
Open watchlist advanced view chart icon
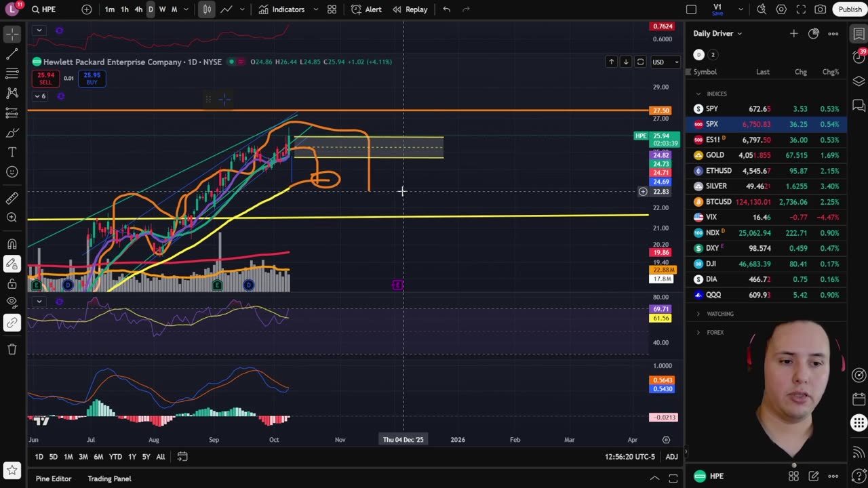tap(814, 33)
